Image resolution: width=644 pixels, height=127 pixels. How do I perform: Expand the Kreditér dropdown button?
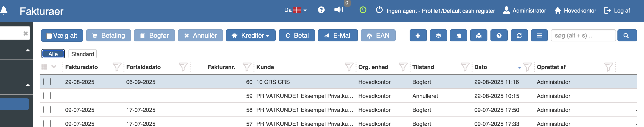[x=250, y=36]
